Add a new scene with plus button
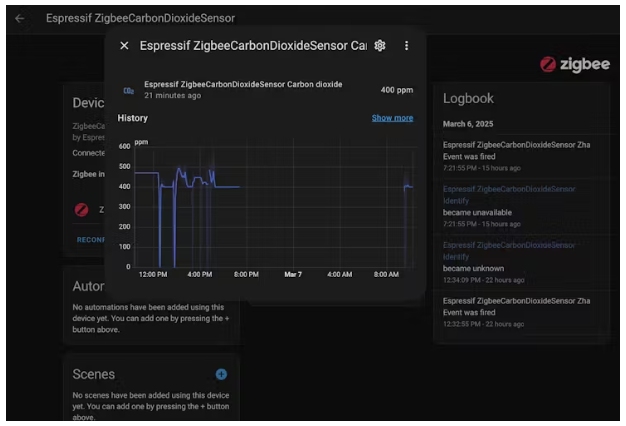 pyautogui.click(x=221, y=374)
